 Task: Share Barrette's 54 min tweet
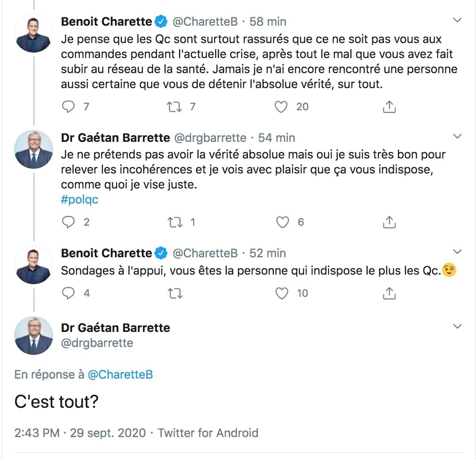point(389,222)
